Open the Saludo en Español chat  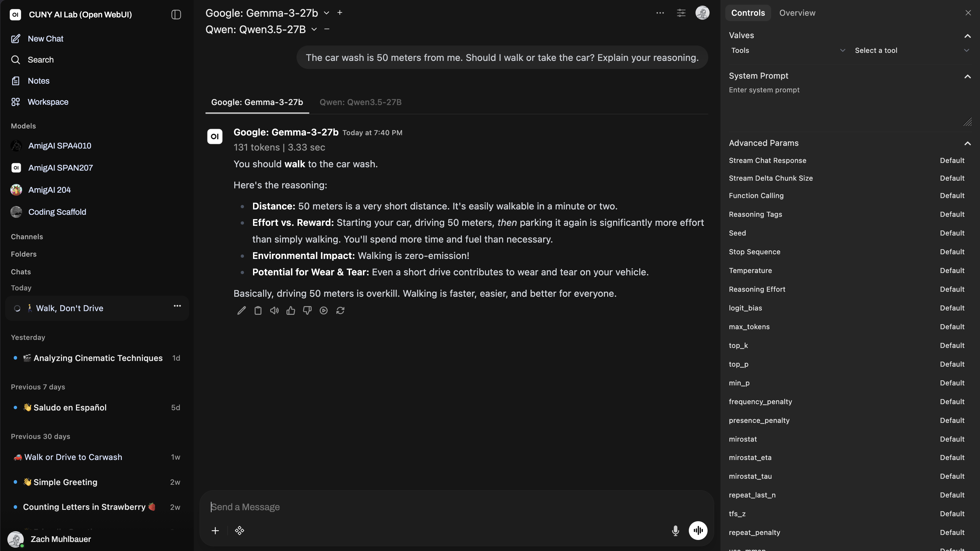click(97, 407)
